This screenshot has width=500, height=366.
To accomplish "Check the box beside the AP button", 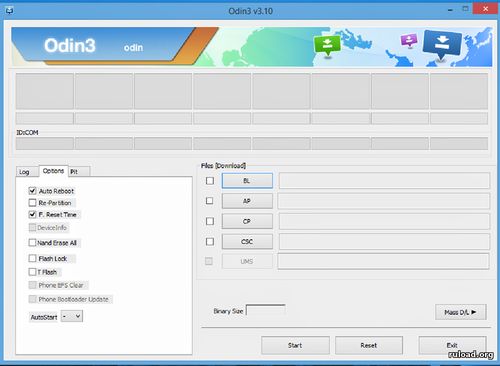I will click(x=210, y=201).
